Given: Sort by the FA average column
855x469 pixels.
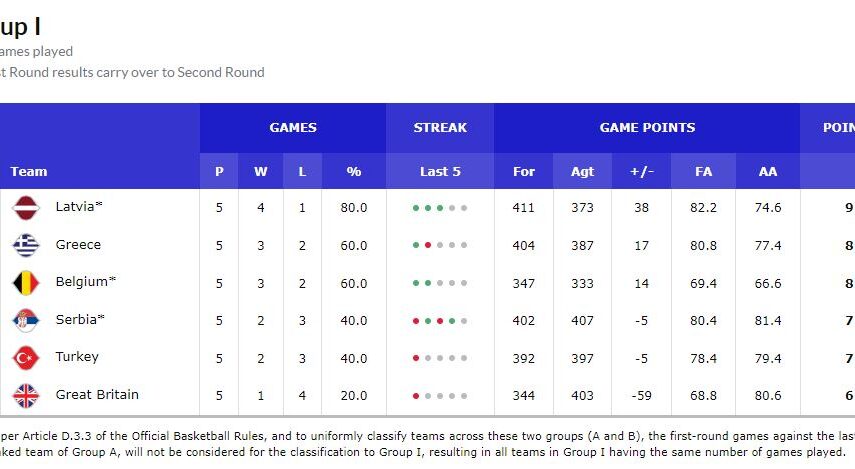Looking at the screenshot, I should coord(704,171).
